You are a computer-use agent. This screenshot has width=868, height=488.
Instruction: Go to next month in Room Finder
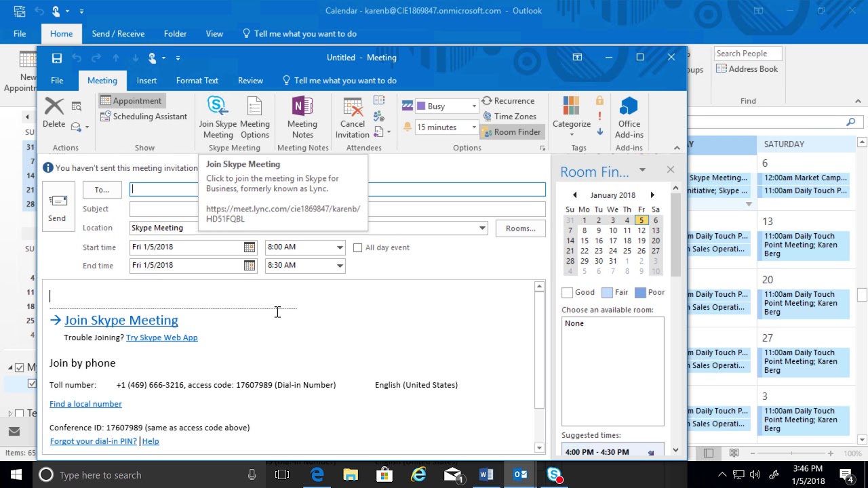652,195
